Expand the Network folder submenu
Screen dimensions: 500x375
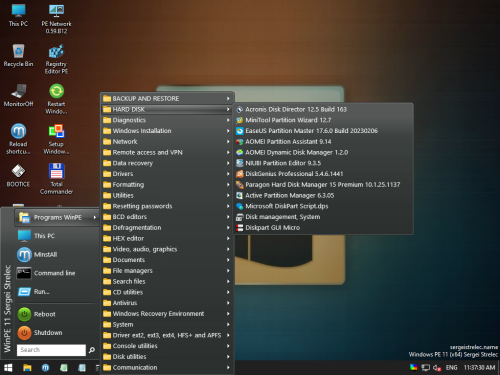(167, 142)
